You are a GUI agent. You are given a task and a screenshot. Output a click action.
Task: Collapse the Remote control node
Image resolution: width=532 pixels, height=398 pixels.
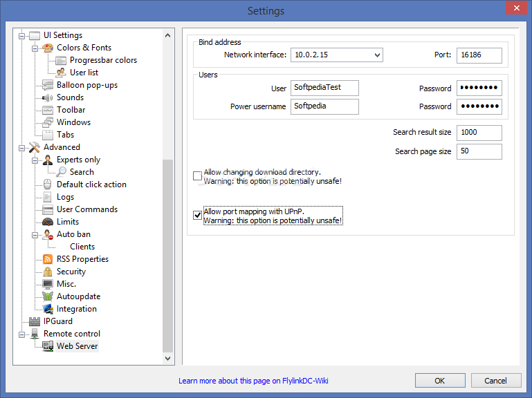pyautogui.click(x=21, y=334)
